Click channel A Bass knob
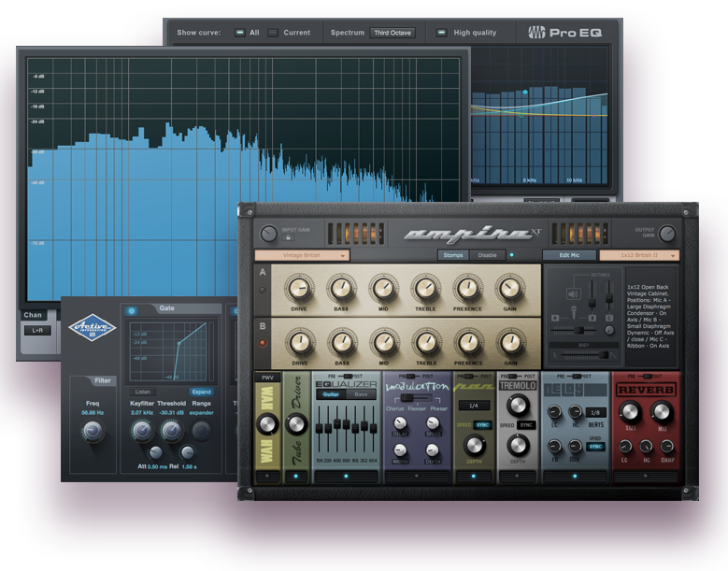The width and height of the screenshot is (728, 571). click(341, 288)
